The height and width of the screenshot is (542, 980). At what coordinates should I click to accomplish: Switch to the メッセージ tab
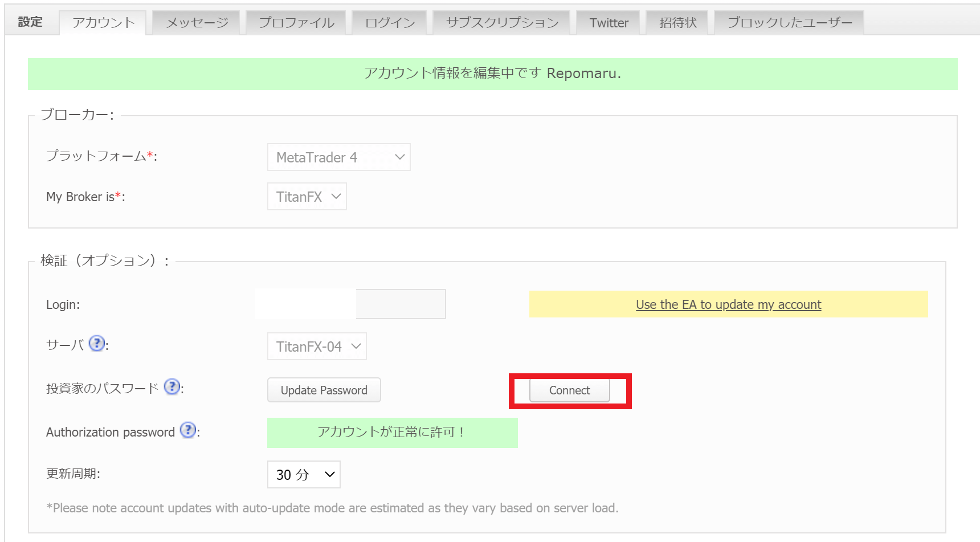pyautogui.click(x=197, y=23)
